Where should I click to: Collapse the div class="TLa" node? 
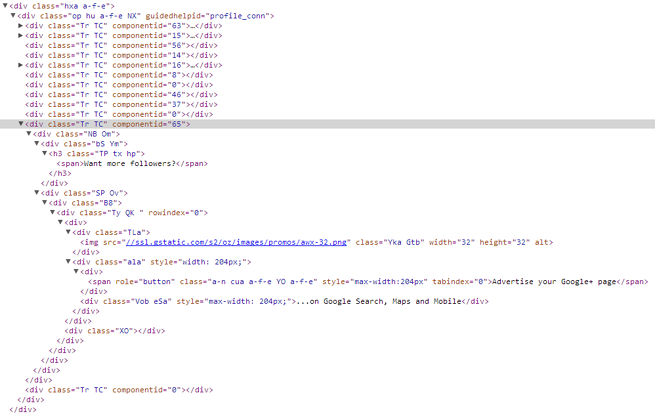coord(68,232)
